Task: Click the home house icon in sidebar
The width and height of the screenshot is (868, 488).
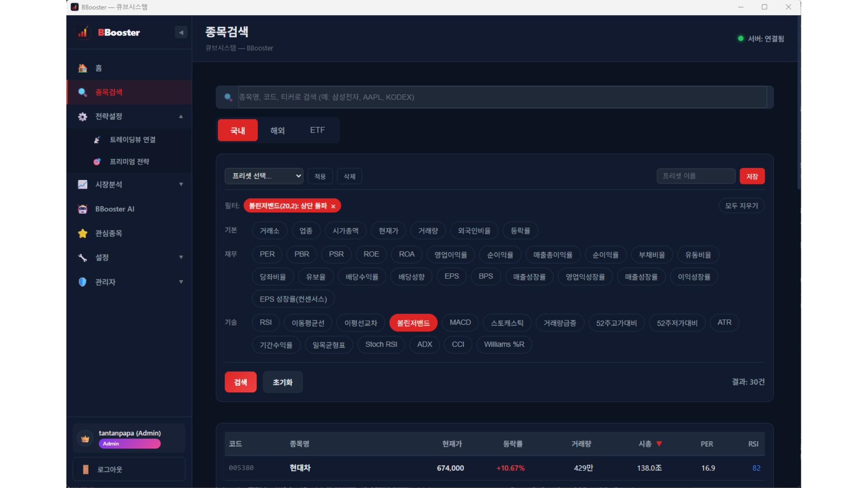Action: pyautogui.click(x=82, y=68)
